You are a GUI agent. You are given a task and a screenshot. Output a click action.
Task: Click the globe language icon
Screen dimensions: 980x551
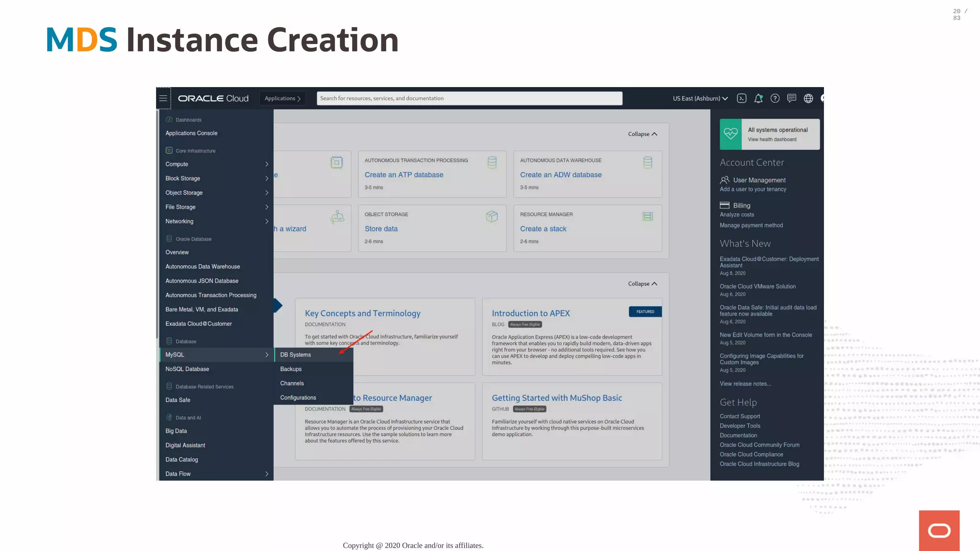click(809, 98)
